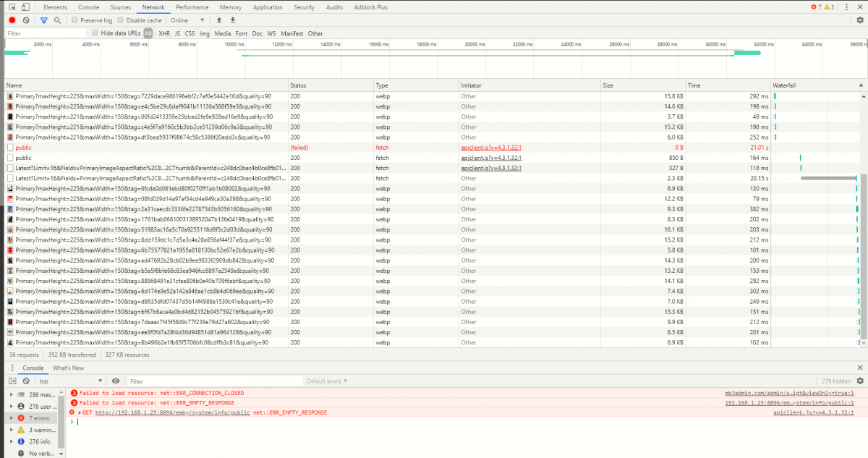This screenshot has width=868, height=458.
Task: Toggle the network filter funnel icon
Action: [x=43, y=20]
